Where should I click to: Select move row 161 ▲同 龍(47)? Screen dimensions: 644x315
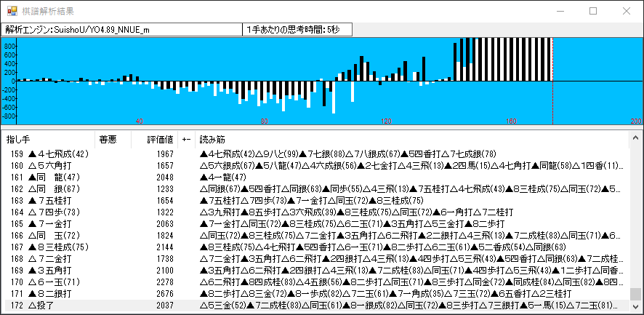[315, 178]
